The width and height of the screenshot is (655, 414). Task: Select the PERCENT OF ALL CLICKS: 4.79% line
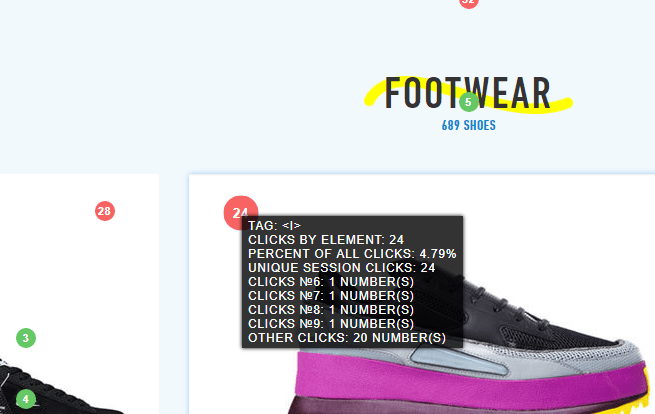(352, 254)
